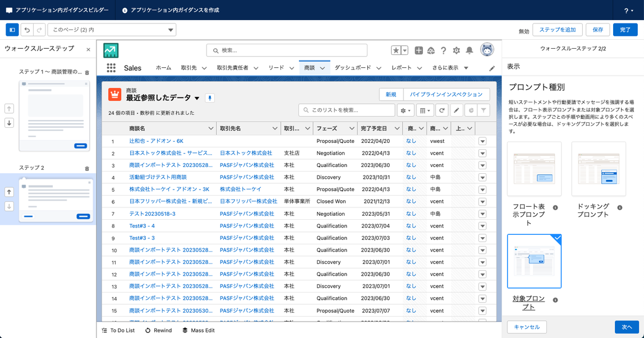Select the ドッキングプロンプト type card

599,169
